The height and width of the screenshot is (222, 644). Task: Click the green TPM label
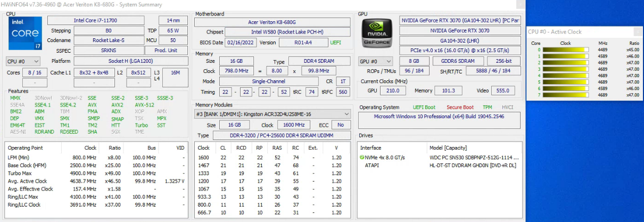pyautogui.click(x=487, y=107)
